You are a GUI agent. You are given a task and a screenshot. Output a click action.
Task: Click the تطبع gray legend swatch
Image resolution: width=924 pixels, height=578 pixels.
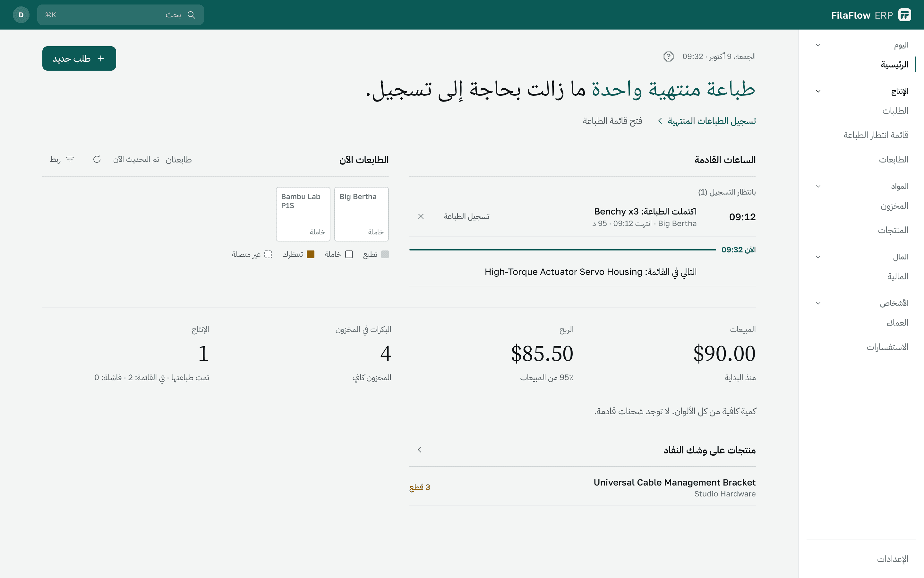tap(385, 255)
